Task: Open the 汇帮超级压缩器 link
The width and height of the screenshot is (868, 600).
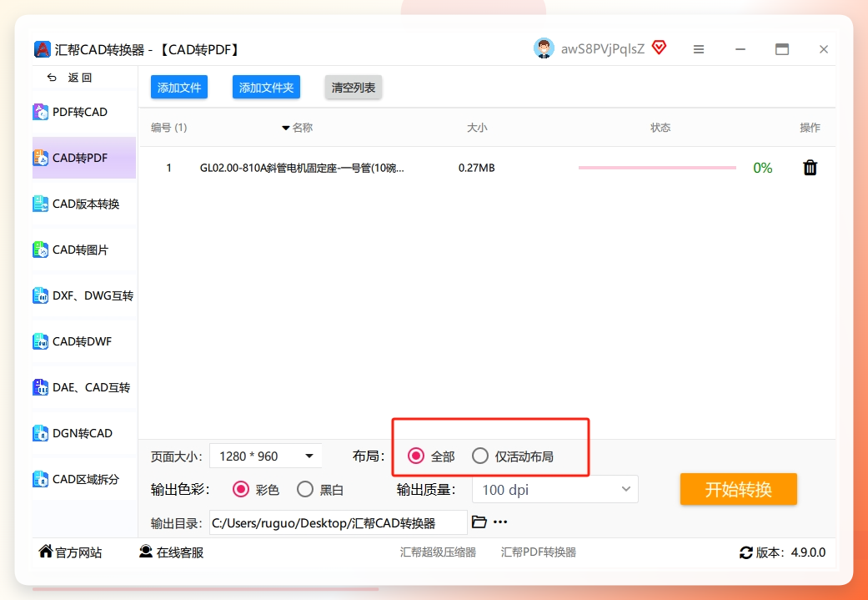Action: 439,552
